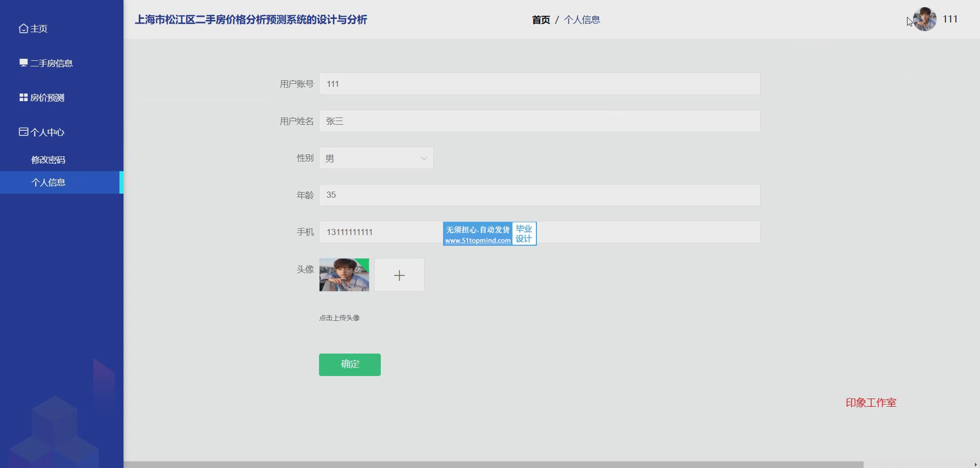Image resolution: width=980 pixels, height=468 pixels.
Task: Click the horizontal scrollbar at bottom
Action: pos(493,464)
